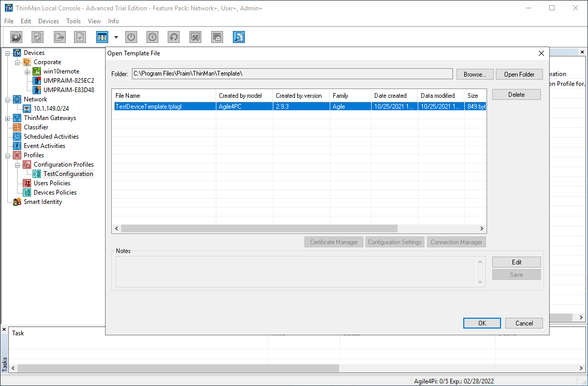
Task: Sort by Date created column header
Action: click(394, 96)
